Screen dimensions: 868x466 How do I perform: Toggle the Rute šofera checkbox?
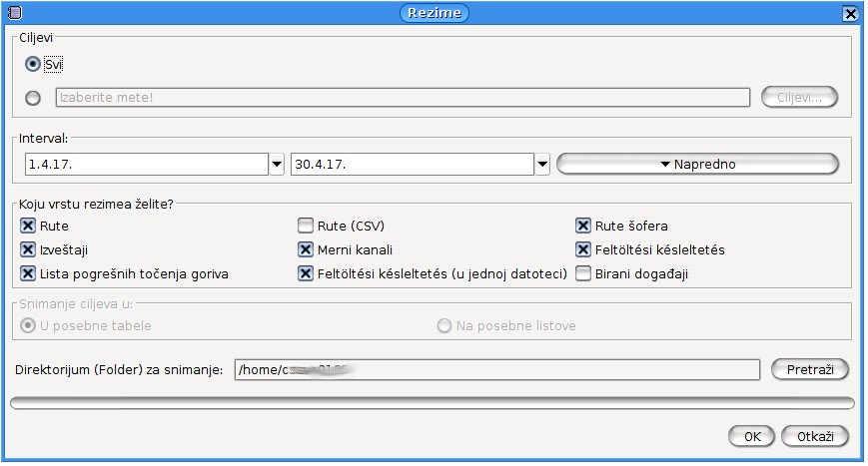(583, 226)
